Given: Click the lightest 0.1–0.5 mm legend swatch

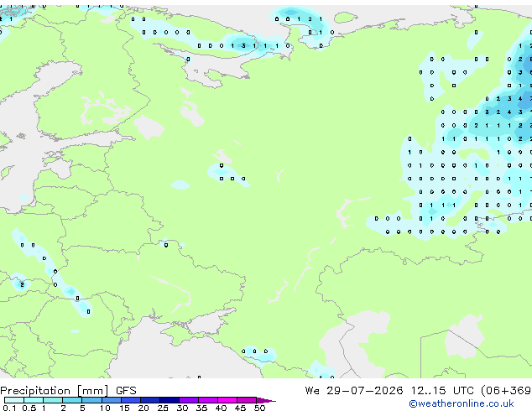Looking at the screenshot, I should pos(14,400).
